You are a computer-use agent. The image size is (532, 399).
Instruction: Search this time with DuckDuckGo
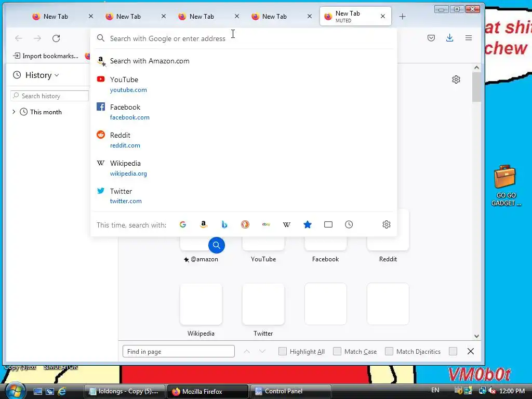[x=245, y=224]
